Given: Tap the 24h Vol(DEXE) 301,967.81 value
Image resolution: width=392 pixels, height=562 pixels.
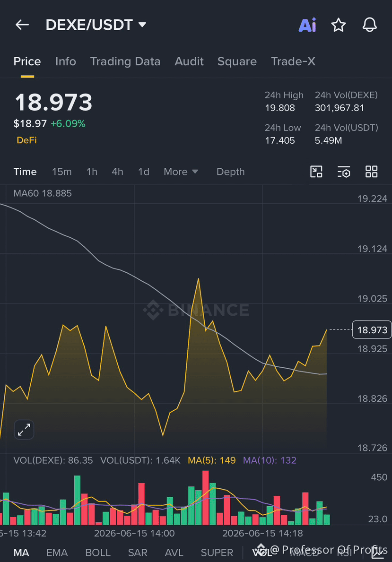Looking at the screenshot, I should (x=340, y=108).
